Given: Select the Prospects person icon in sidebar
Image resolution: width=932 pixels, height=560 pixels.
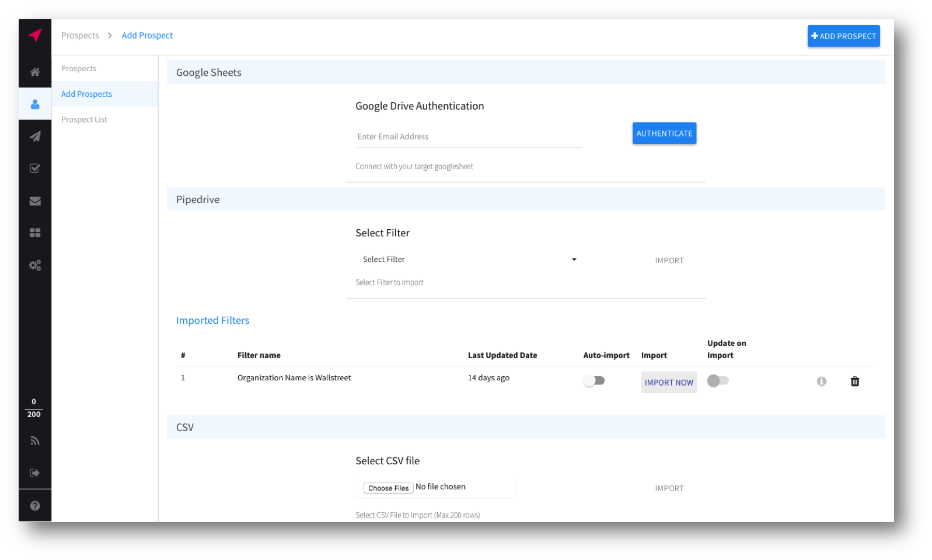Looking at the screenshot, I should pyautogui.click(x=35, y=104).
